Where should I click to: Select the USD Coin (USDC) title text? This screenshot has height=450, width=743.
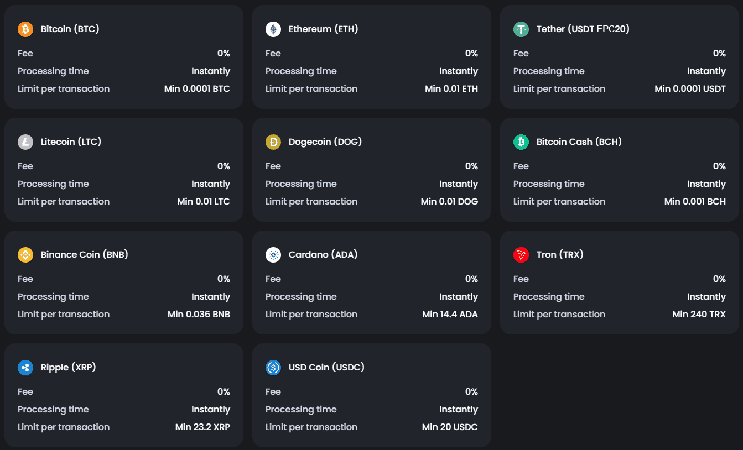point(326,367)
